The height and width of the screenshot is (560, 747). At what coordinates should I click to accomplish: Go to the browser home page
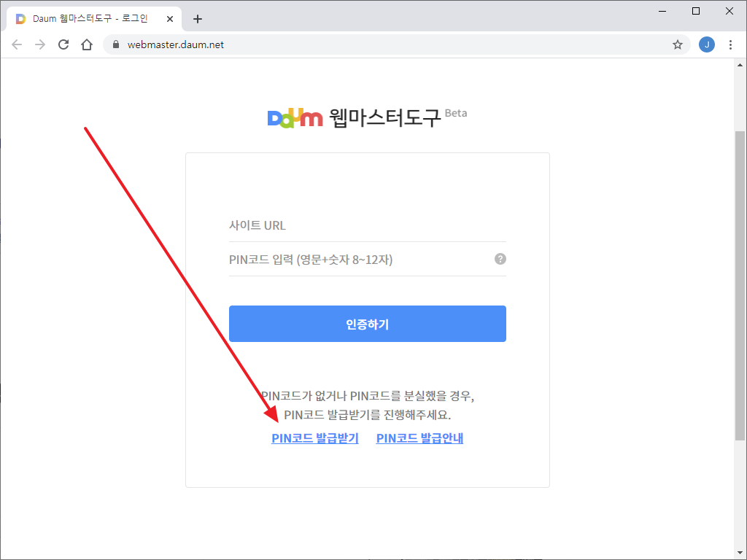tap(87, 44)
